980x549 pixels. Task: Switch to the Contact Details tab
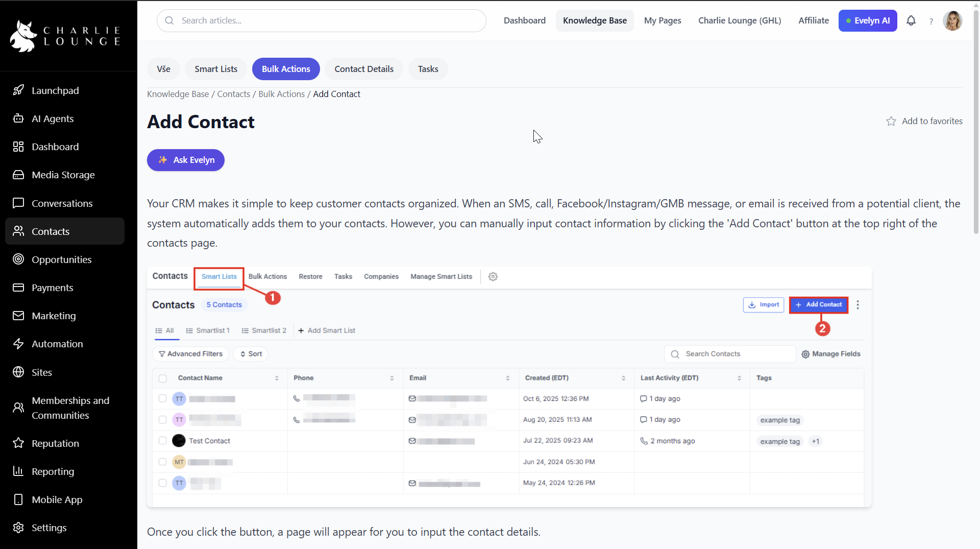point(364,69)
